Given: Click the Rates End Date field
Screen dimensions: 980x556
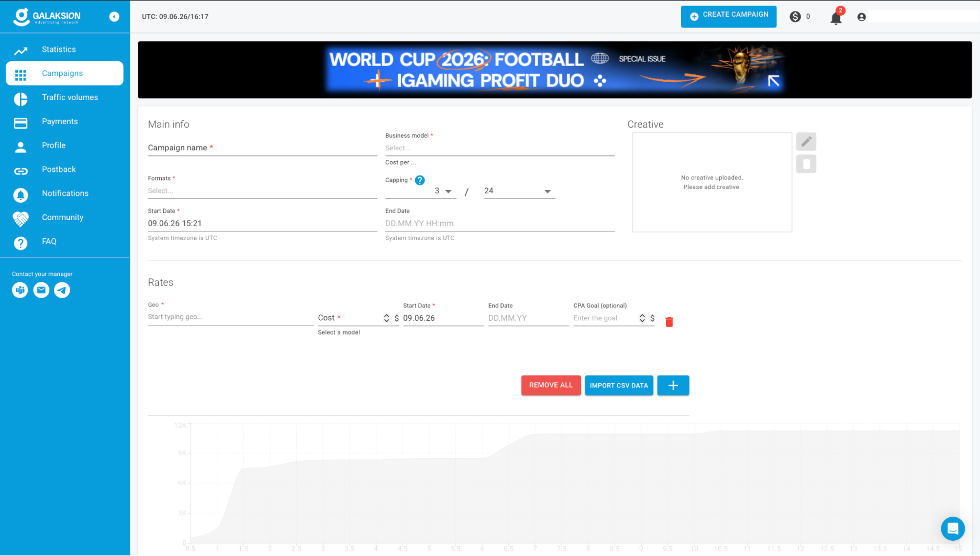Looking at the screenshot, I should [528, 318].
